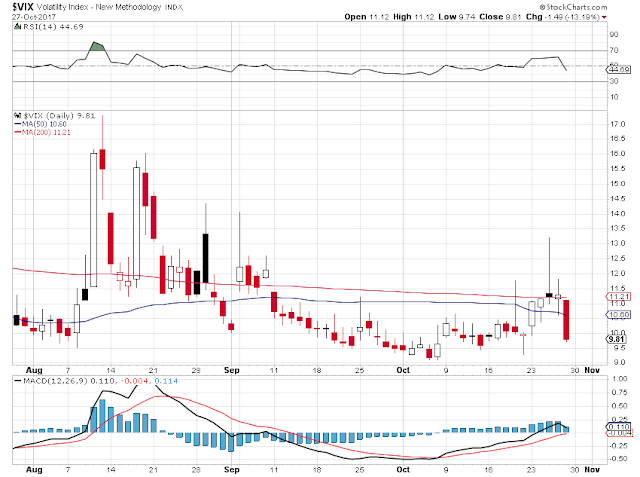Image resolution: width=640 pixels, height=477 pixels.
Task: Click the $VIX (Daily) candlestick legend icon
Action: click(18, 115)
